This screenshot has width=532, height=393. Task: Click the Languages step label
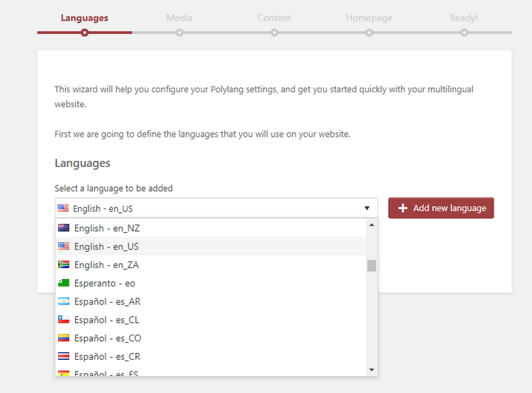pyautogui.click(x=84, y=18)
